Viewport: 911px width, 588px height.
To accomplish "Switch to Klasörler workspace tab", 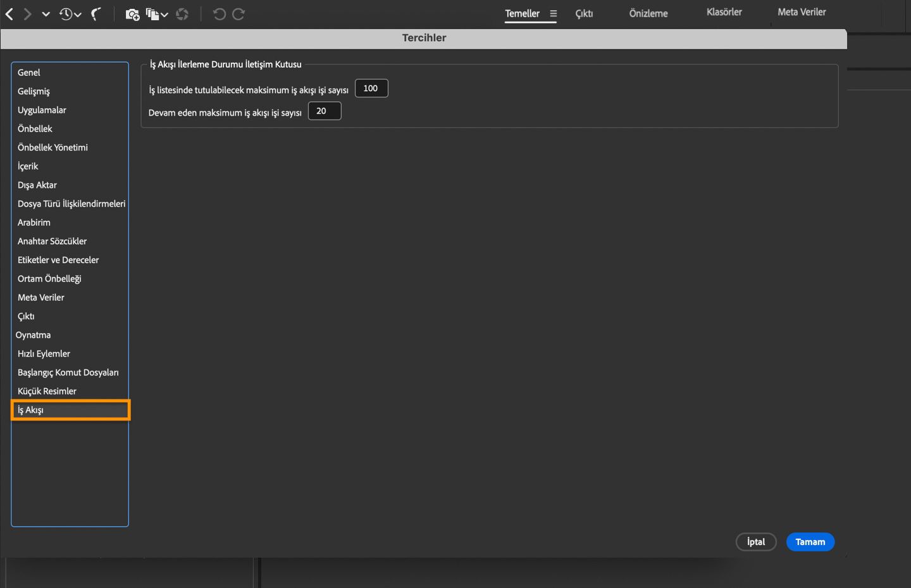I will tap(724, 12).
